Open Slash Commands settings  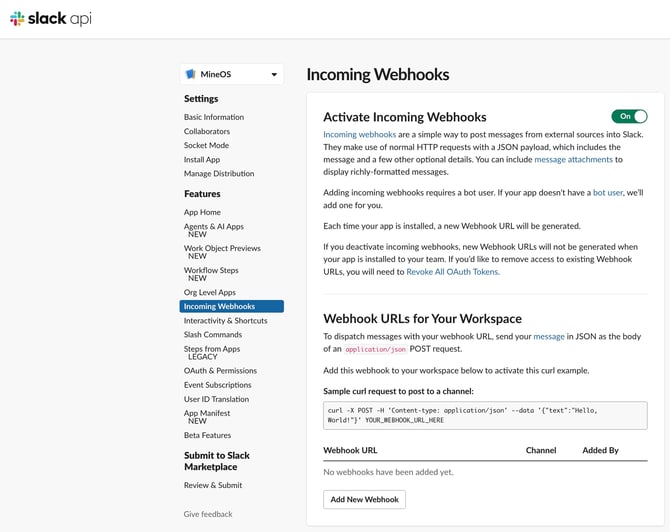(x=212, y=334)
